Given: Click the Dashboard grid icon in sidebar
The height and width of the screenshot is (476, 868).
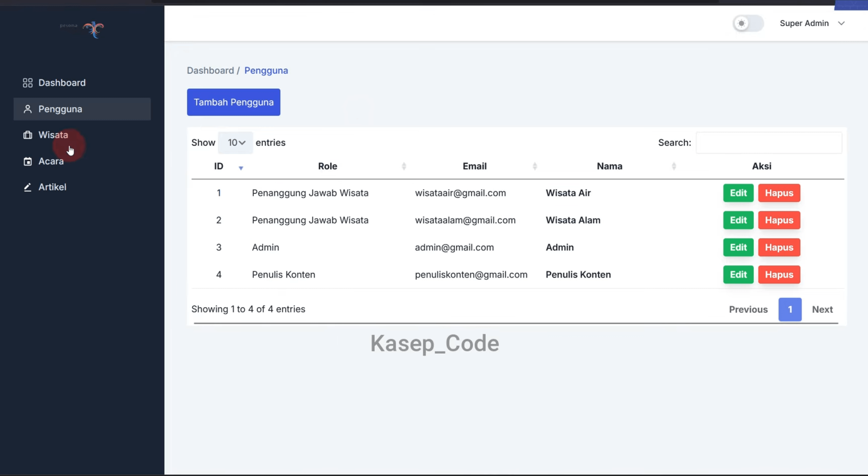Looking at the screenshot, I should point(27,83).
